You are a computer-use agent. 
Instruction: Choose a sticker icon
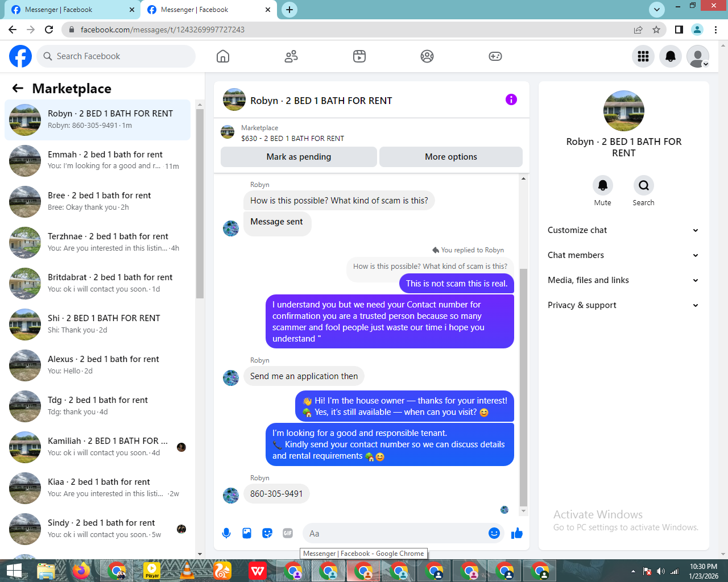pos(267,533)
